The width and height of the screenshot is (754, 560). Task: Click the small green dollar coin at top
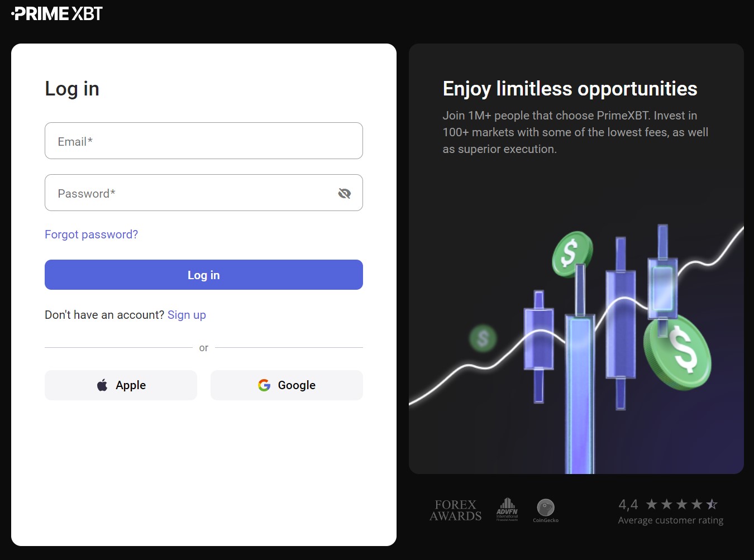(x=571, y=254)
